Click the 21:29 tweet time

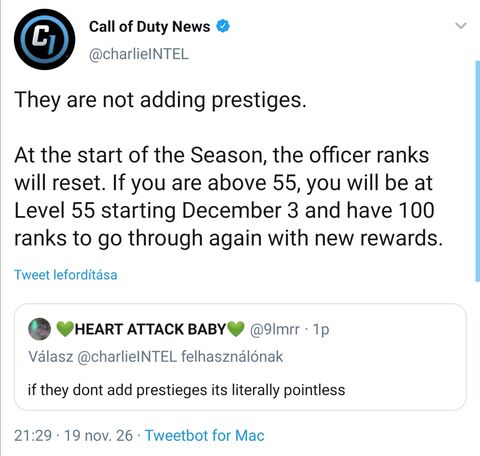click(33, 435)
